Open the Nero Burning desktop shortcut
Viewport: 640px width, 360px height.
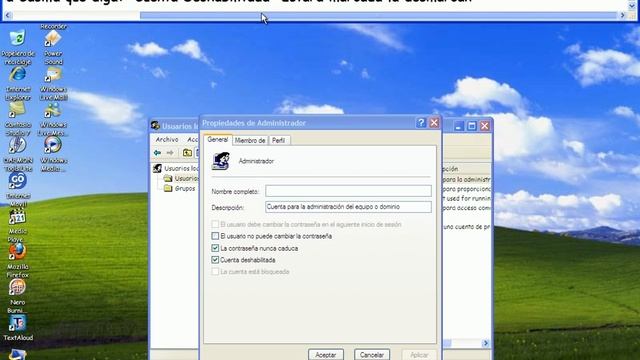[x=18, y=287]
